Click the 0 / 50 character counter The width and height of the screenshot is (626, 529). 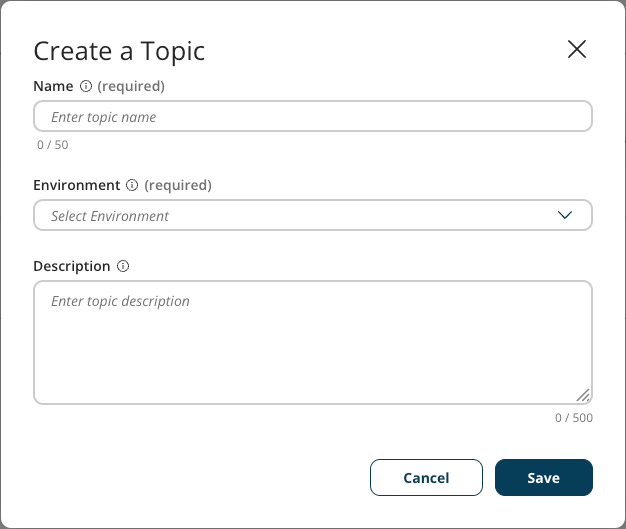[52, 145]
